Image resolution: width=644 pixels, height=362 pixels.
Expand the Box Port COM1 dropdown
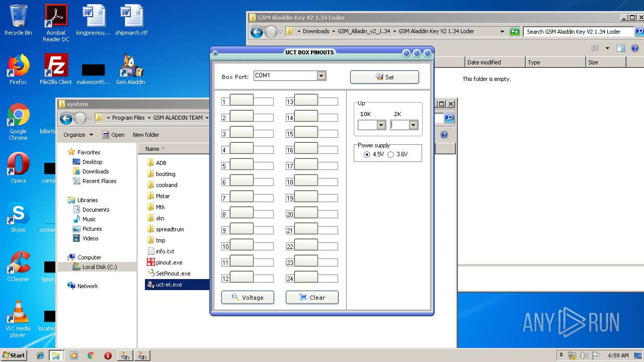click(x=321, y=76)
